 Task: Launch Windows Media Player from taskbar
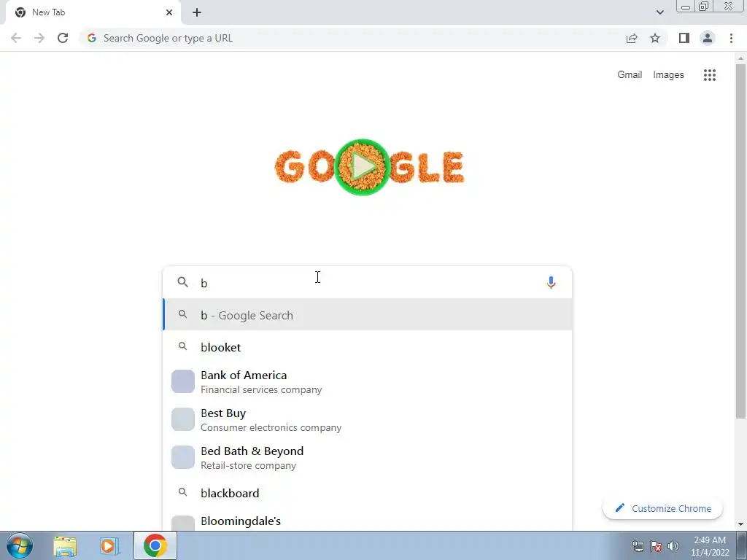[109, 546]
